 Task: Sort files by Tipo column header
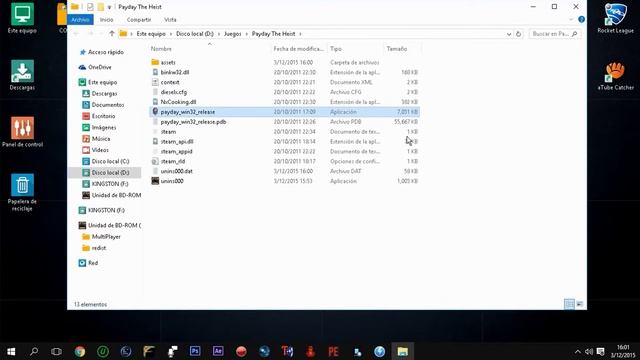pyautogui.click(x=336, y=49)
